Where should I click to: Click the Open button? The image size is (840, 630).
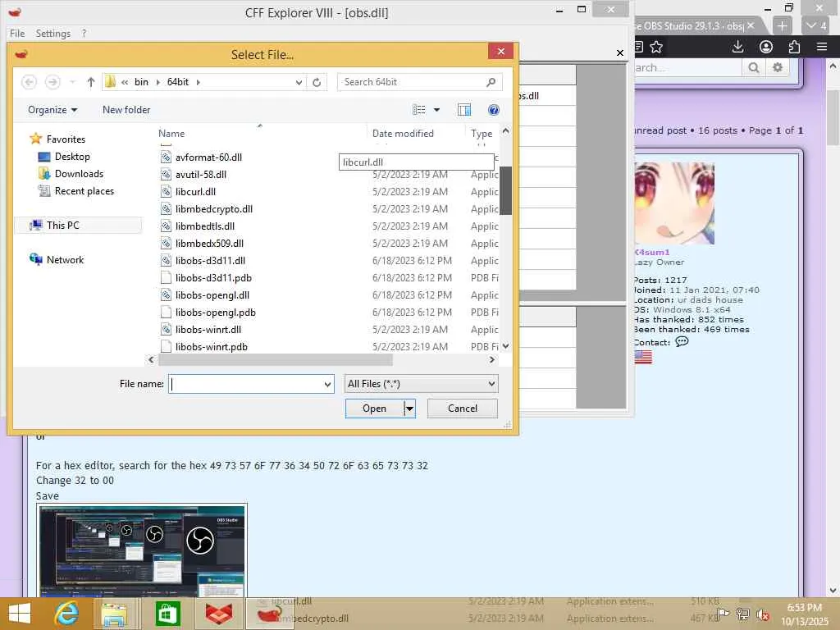click(374, 409)
